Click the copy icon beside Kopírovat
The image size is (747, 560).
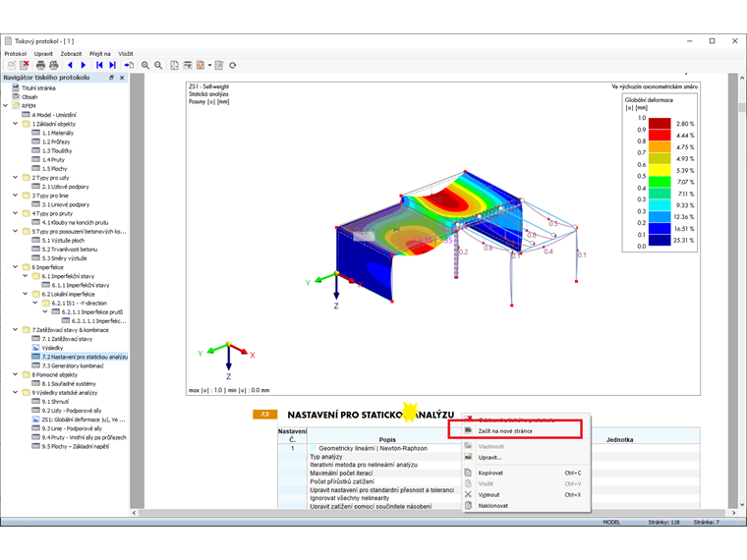coord(468,473)
